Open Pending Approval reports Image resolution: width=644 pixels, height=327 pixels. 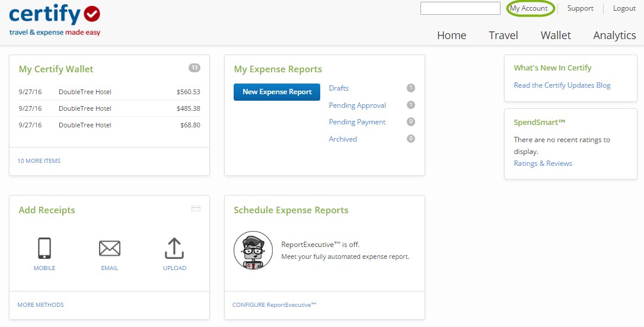(358, 105)
